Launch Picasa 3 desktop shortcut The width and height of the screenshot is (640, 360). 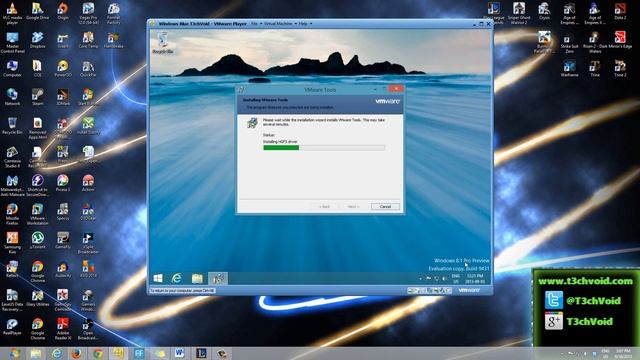point(63,183)
